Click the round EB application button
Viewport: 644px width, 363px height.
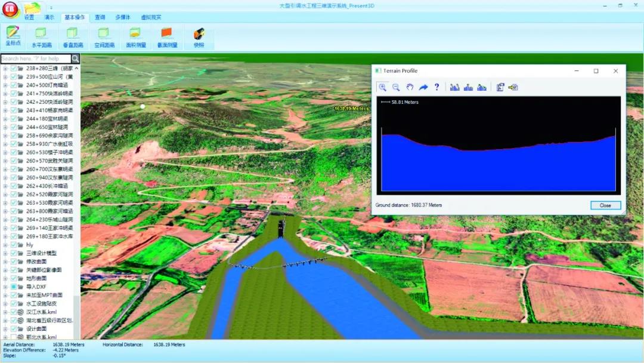[10, 11]
